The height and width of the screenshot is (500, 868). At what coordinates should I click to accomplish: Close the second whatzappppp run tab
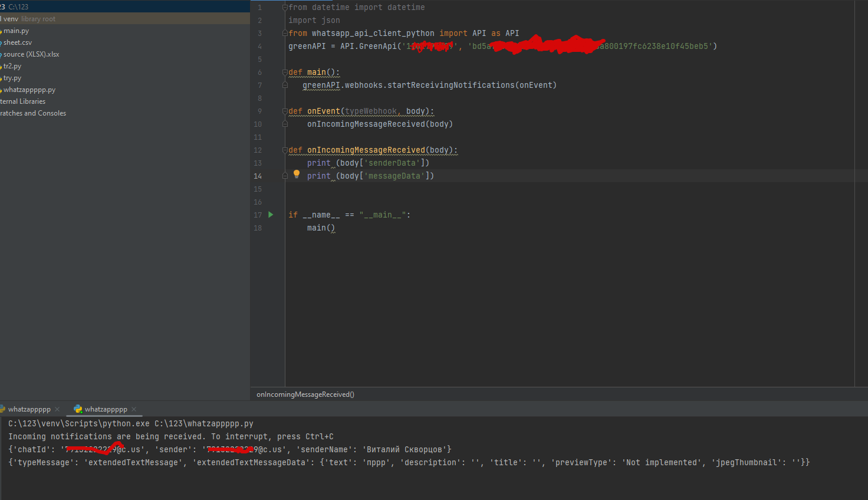tap(134, 409)
